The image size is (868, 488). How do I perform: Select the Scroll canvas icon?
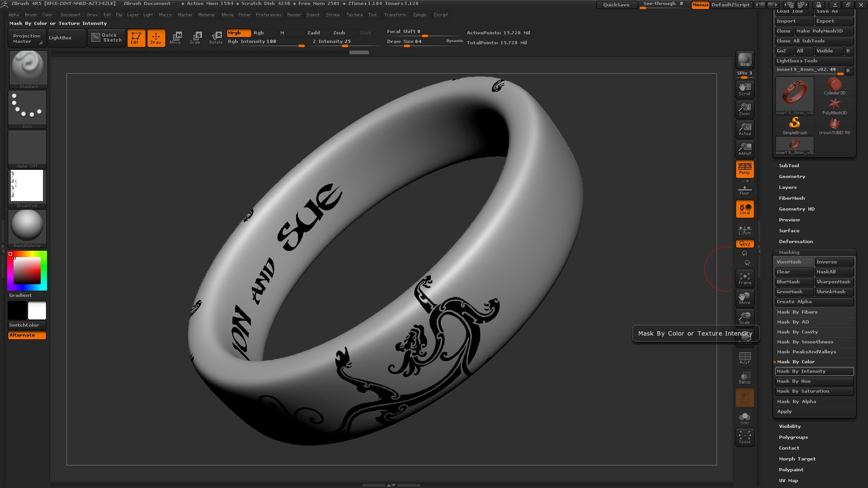click(x=745, y=89)
